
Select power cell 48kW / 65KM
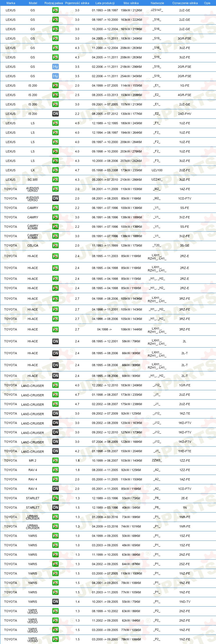131,545
